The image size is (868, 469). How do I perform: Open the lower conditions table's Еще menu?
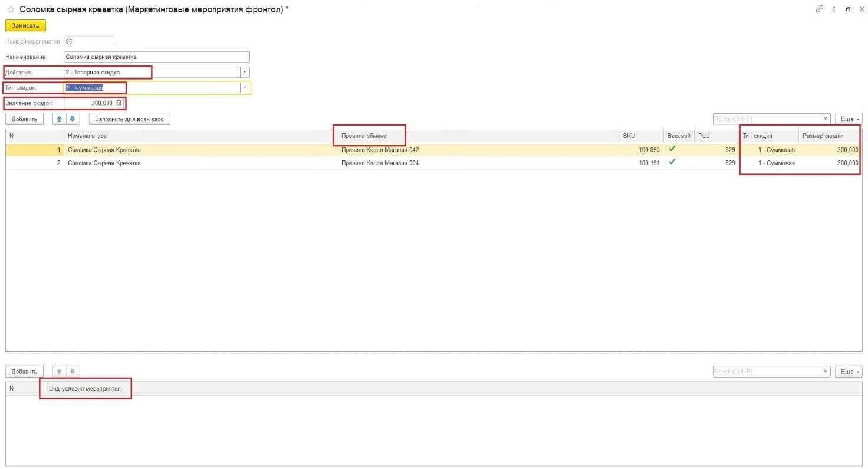click(x=849, y=372)
